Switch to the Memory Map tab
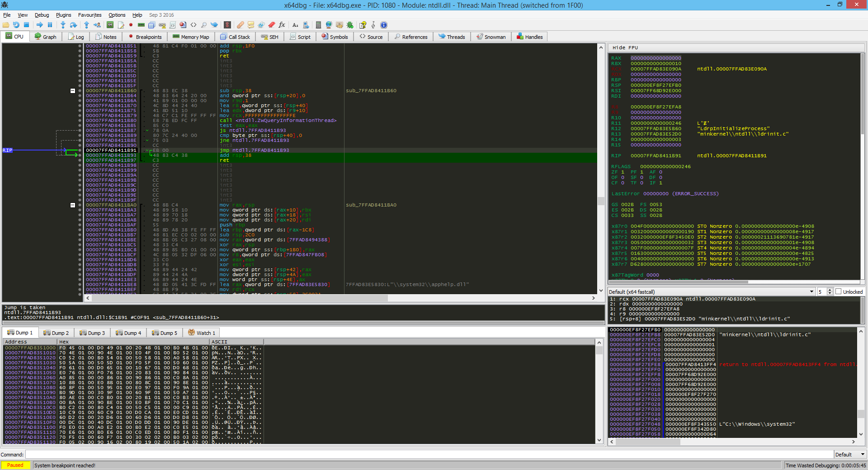This screenshot has height=470, width=868. (x=191, y=37)
